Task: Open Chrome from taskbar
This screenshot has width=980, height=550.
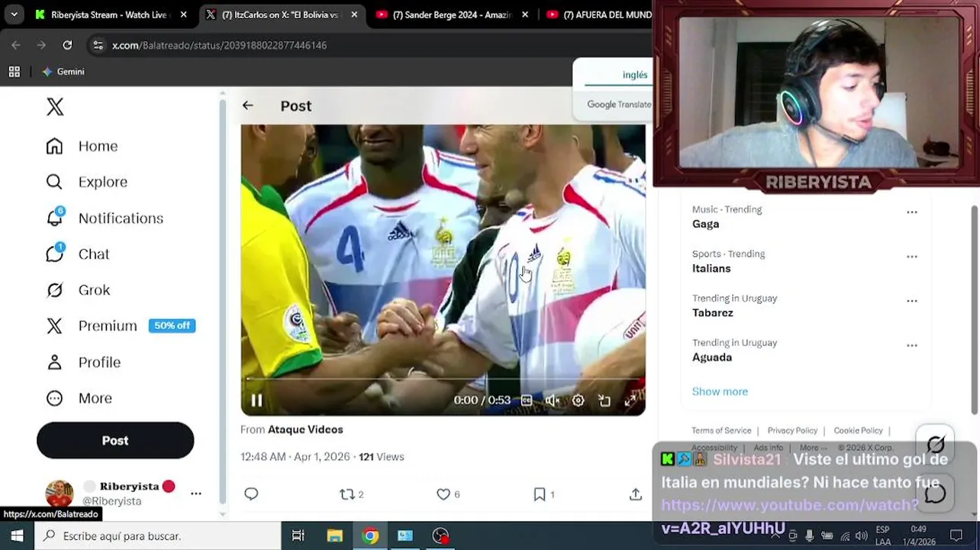Action: [x=370, y=536]
